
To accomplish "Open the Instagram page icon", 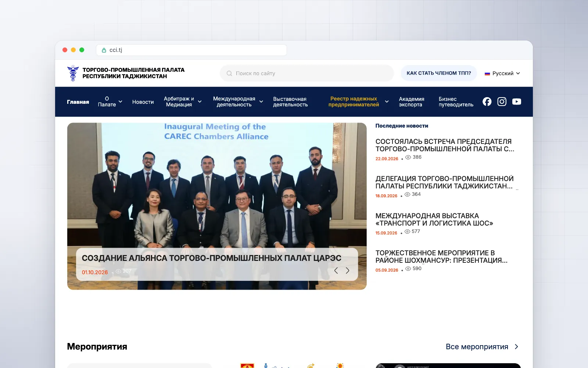I will coord(502,102).
